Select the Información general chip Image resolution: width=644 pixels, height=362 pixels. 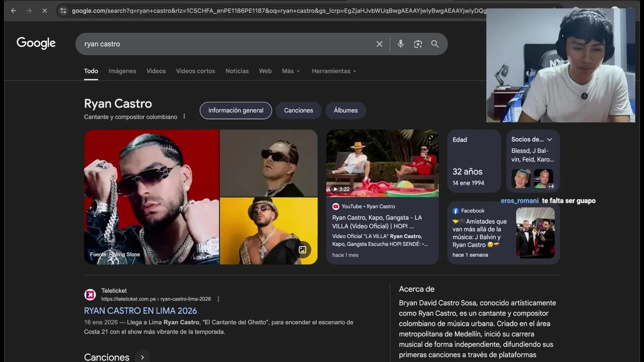click(x=236, y=111)
